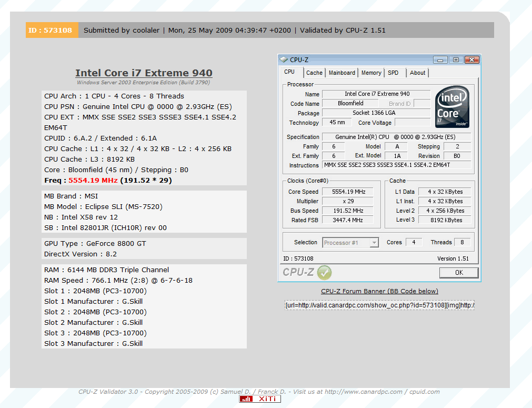Open the SPD tab

tap(393, 73)
